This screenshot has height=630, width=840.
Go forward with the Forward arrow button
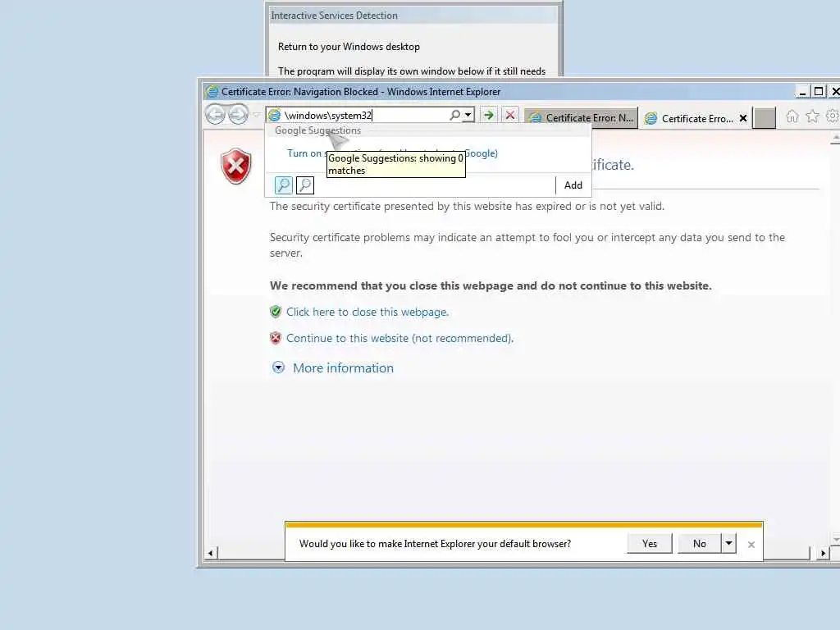(239, 114)
